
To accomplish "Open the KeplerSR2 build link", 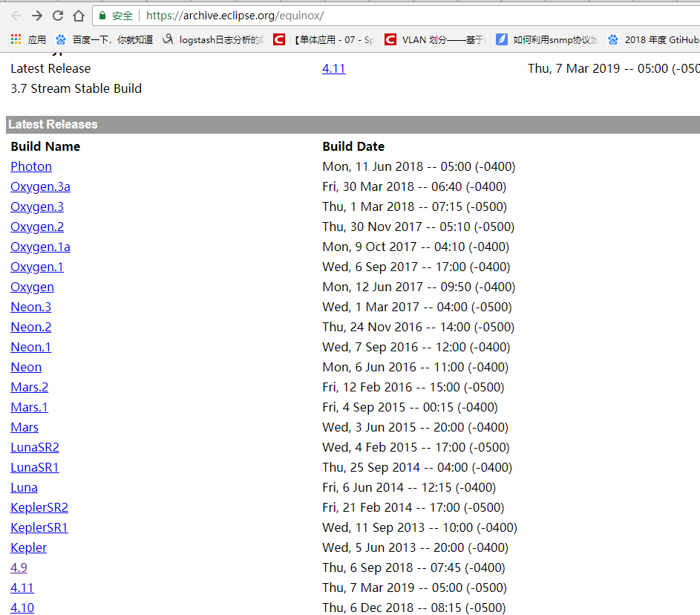I will pyautogui.click(x=39, y=508).
